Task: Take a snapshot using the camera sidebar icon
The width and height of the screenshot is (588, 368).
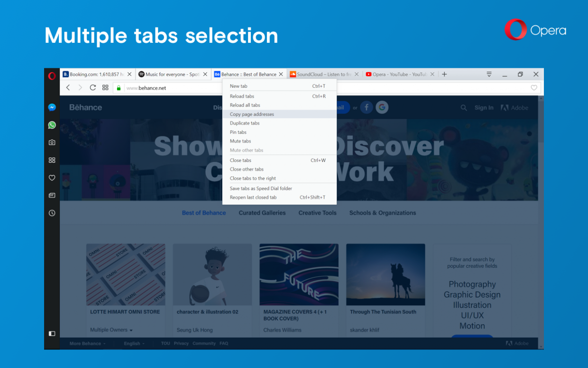Action: 52,142
